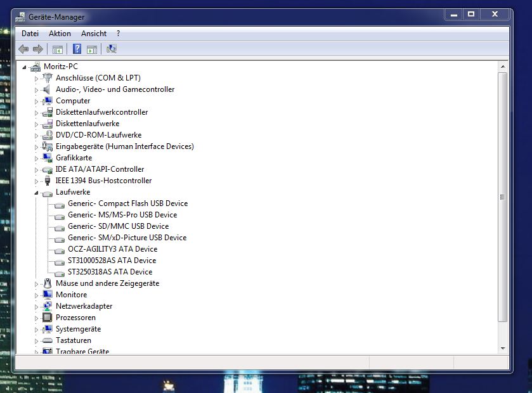
Task: Click the IEEE 1394 Bus-Hostcontroller icon
Action: [48, 181]
